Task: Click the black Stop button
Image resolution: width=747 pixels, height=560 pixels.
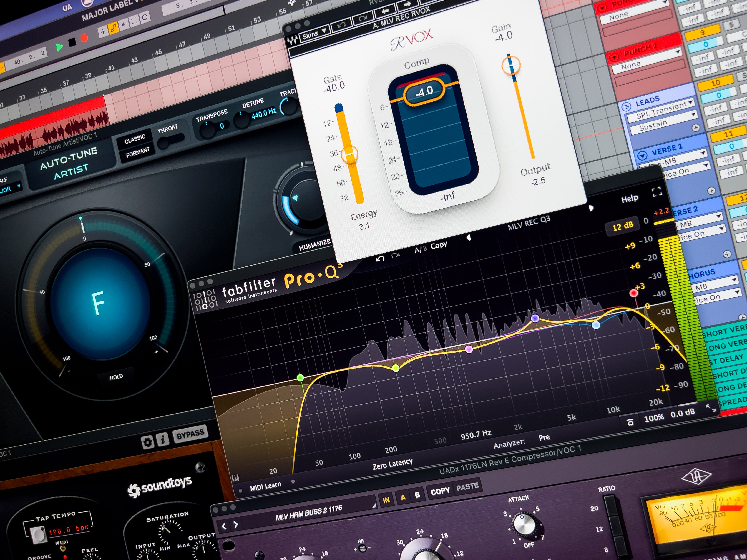Action: pyautogui.click(x=72, y=43)
